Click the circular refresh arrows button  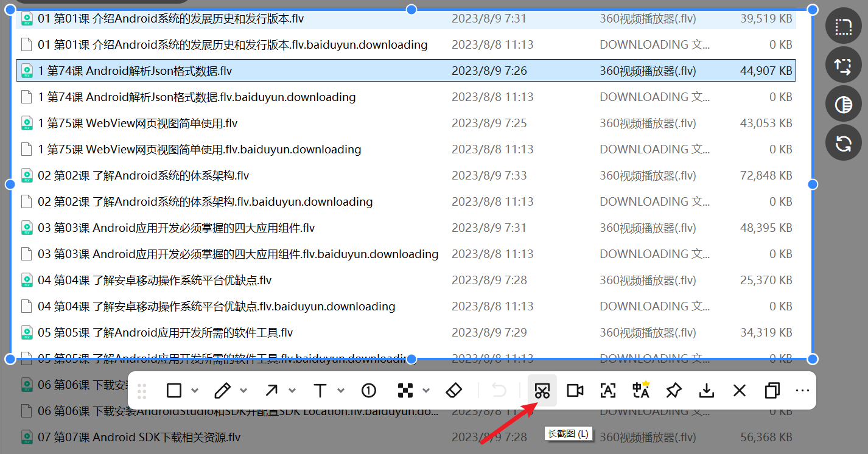[844, 143]
